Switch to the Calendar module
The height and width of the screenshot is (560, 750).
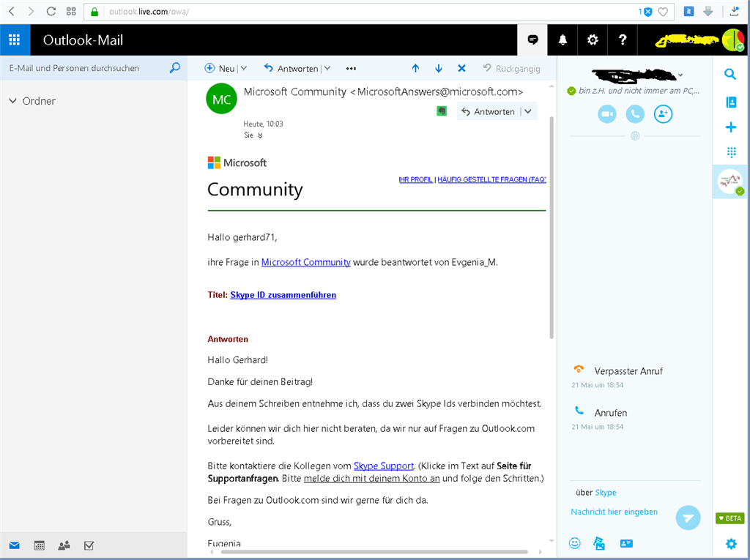pos(40,545)
